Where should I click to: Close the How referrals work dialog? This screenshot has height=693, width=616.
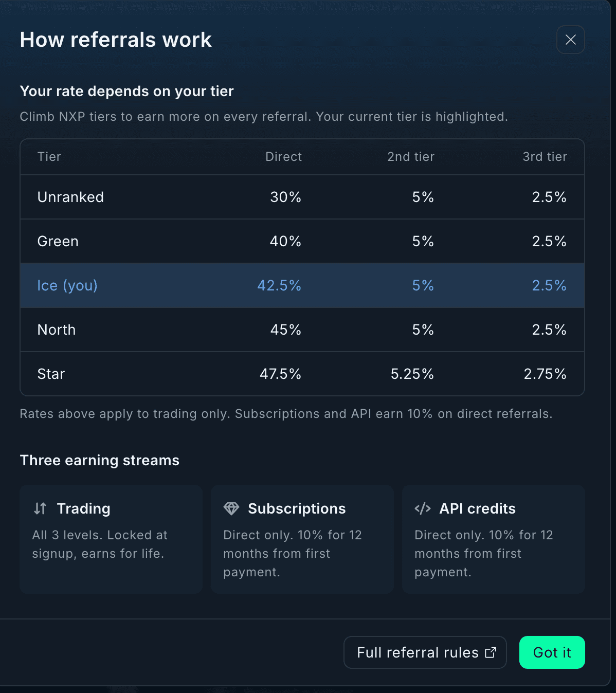coord(570,40)
